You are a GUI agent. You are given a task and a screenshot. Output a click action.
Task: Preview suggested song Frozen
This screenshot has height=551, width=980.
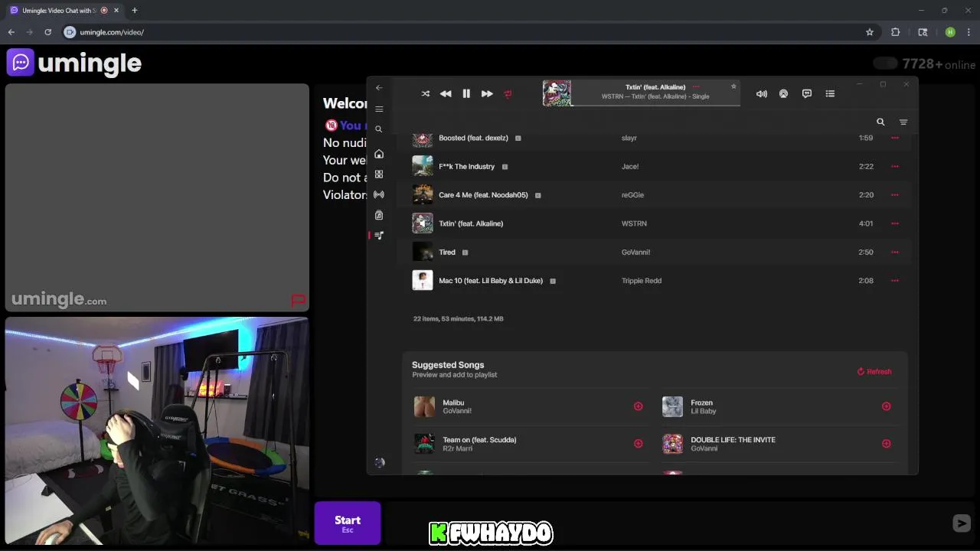672,406
